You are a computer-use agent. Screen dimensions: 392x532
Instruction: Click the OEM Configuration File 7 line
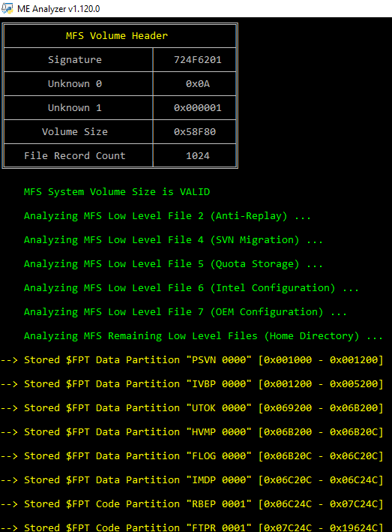click(x=185, y=312)
